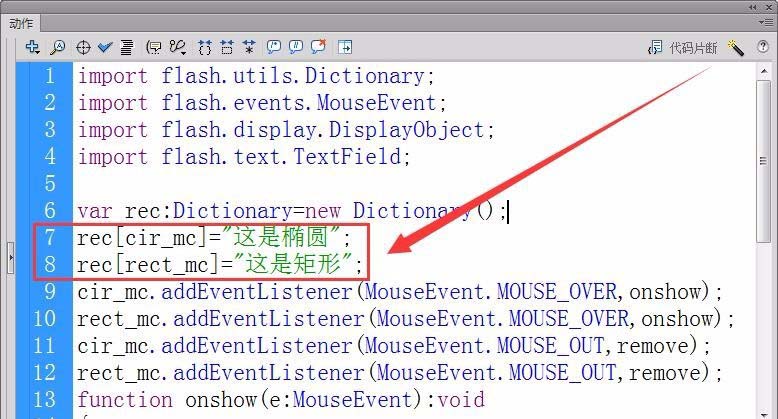This screenshot has width=778, height=419.
Task: Click text 'flash.utils.Dictionary' on line 1
Action: [x=293, y=76]
